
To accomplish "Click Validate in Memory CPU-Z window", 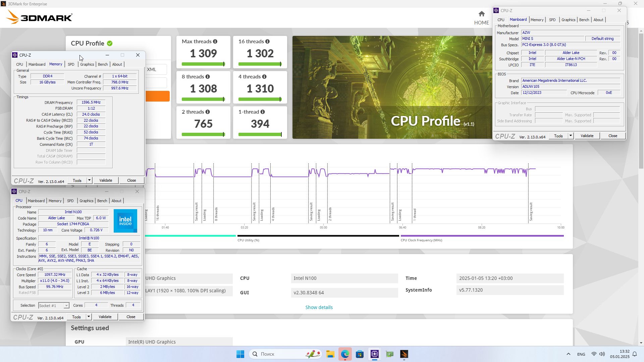I will [x=106, y=180].
